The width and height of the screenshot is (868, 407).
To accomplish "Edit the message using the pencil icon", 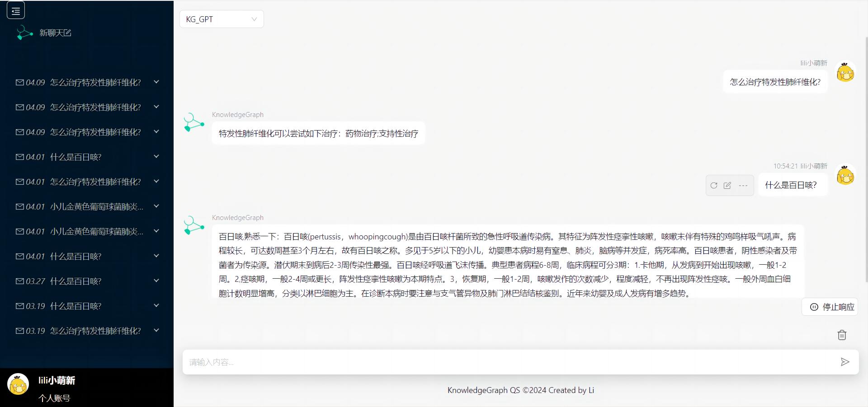I will pos(727,185).
